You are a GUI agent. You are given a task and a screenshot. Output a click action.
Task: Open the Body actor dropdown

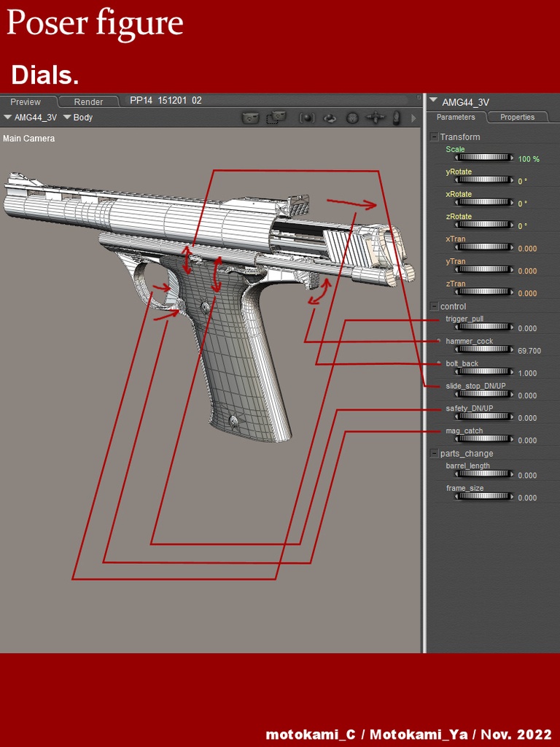[x=78, y=117]
